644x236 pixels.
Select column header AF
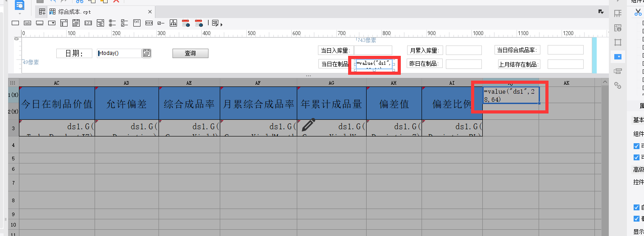(x=258, y=83)
